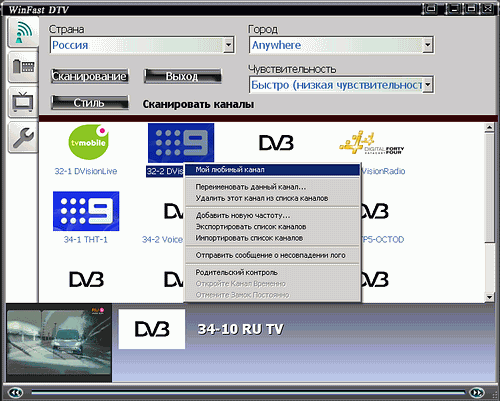This screenshot has width=500, height=401.
Task: Select the last DVB logo in bottom row
Action: [375, 279]
